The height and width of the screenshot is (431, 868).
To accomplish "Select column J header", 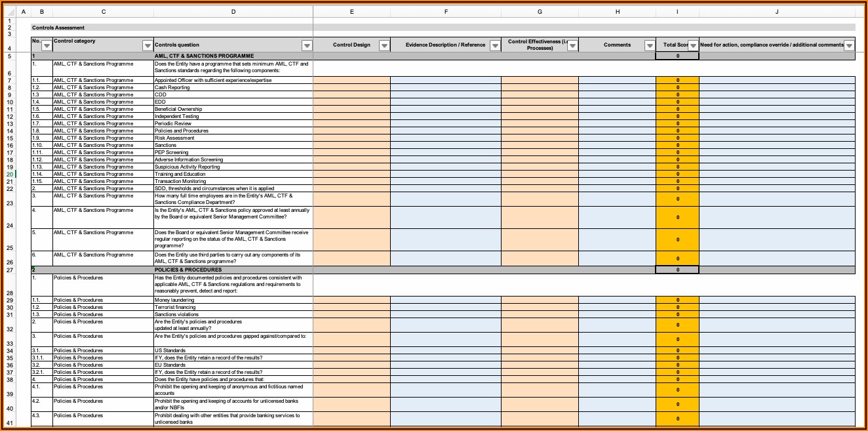I will pyautogui.click(x=777, y=12).
